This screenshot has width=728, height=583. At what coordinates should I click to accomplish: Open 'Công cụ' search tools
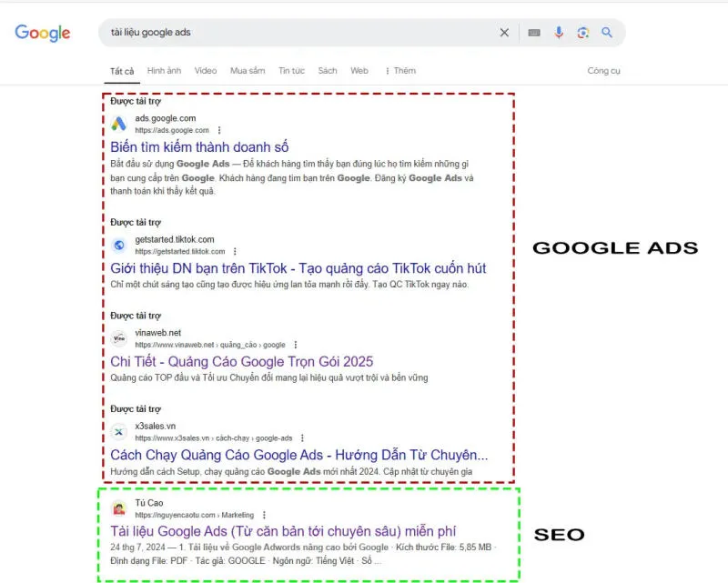(x=603, y=71)
